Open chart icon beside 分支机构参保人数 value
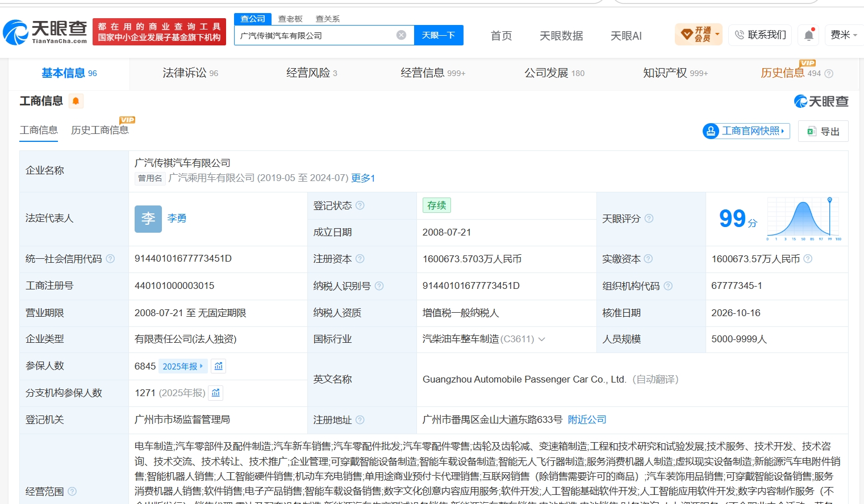Screen dimensions: 864x504 coord(215,393)
